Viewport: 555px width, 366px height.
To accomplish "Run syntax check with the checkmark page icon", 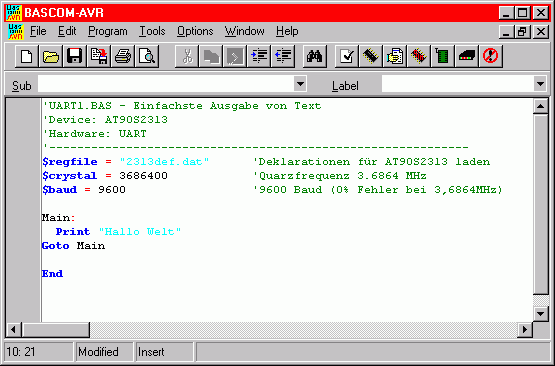I will click(x=347, y=56).
